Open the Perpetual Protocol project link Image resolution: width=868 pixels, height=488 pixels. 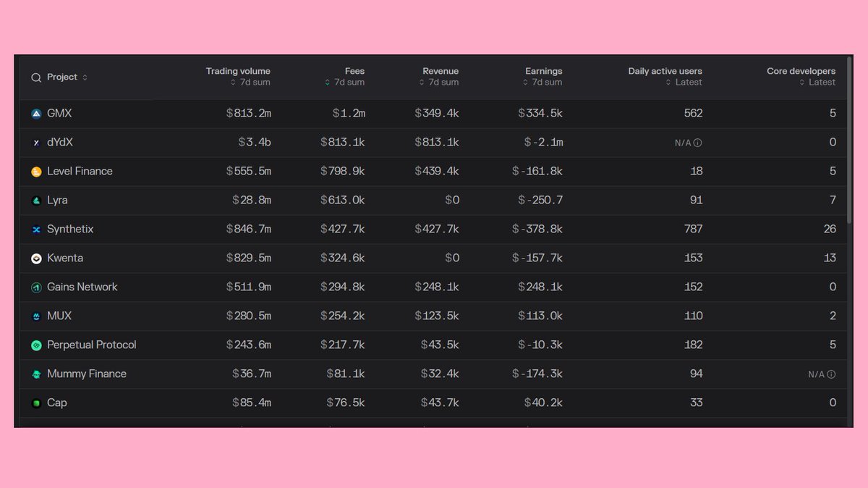point(92,345)
